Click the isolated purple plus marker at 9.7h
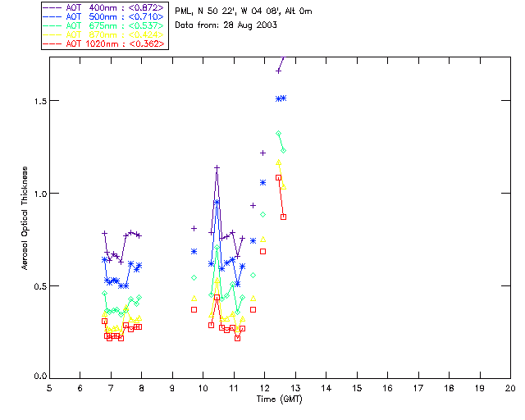This screenshot has height=420, width=525. pos(194,228)
